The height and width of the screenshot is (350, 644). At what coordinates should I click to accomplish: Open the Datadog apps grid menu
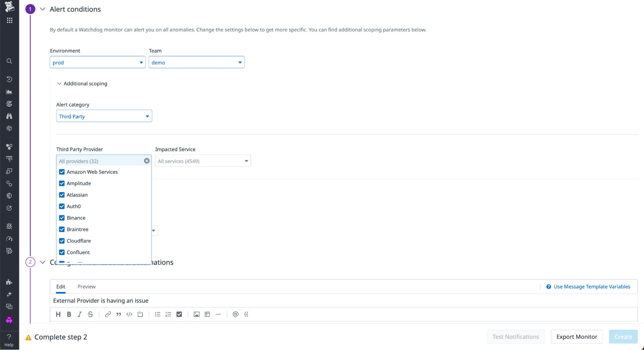point(9,20)
